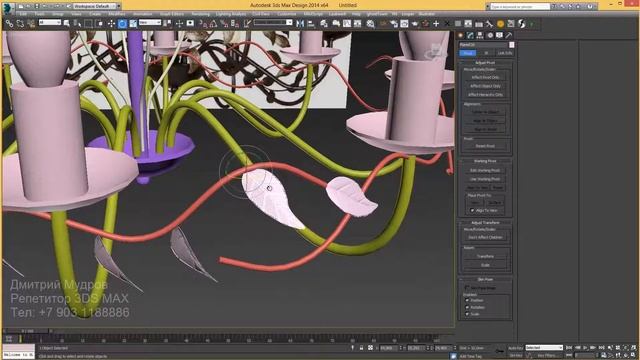Click the search keyword input field
This screenshot has width=640, height=360.
[520, 7]
